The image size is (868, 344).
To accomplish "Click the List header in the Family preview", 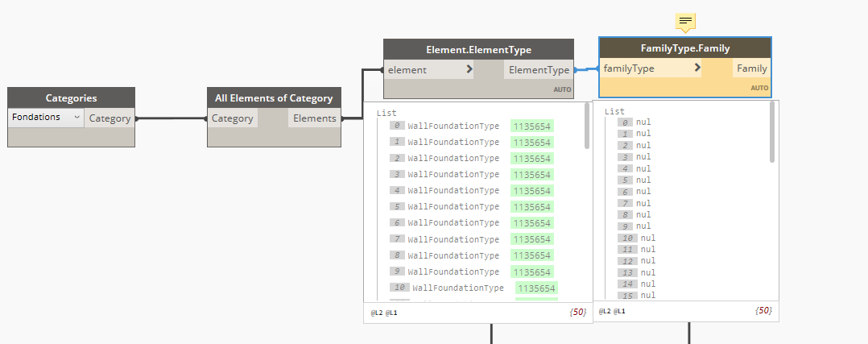I will point(614,111).
